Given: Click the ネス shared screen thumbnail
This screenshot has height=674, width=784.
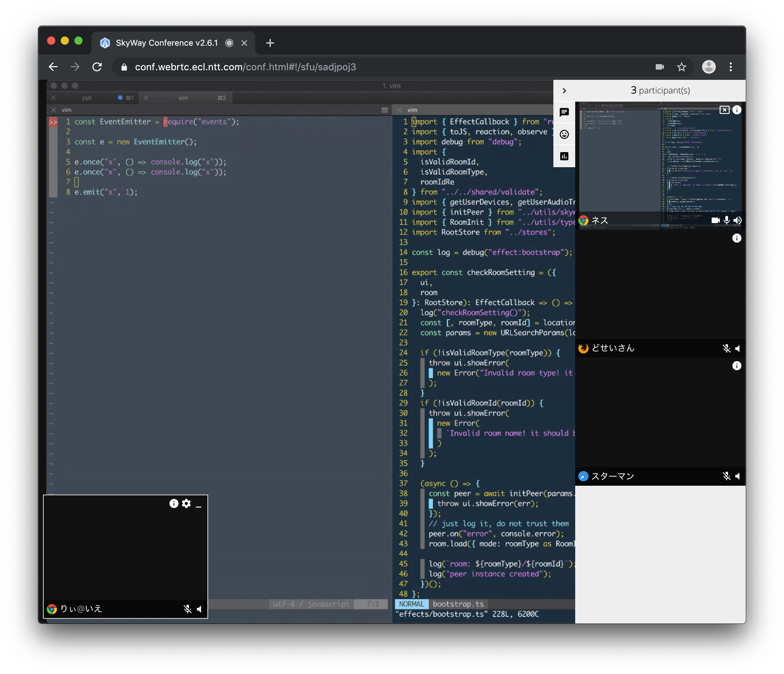Looking at the screenshot, I should click(x=660, y=166).
